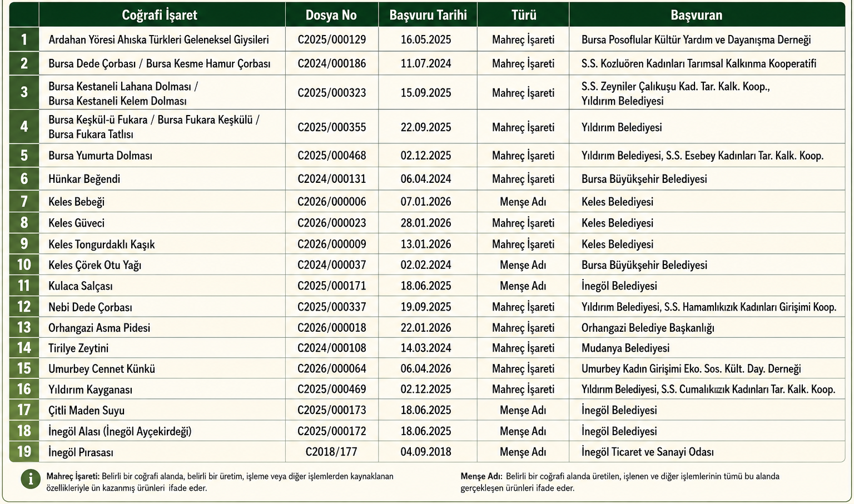Select Menşe Adı type for Kulaca Salçası

pos(523,286)
